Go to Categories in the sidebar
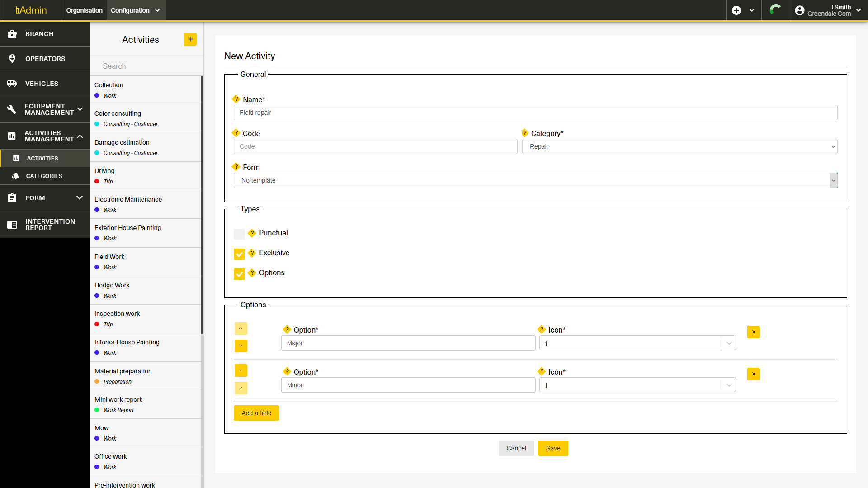The height and width of the screenshot is (488, 868). [44, 176]
